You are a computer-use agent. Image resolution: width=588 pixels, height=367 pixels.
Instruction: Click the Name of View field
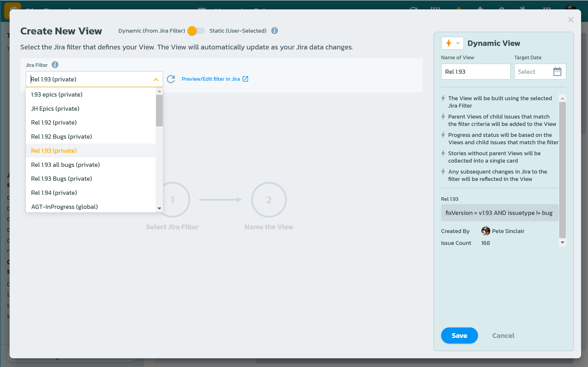click(476, 72)
